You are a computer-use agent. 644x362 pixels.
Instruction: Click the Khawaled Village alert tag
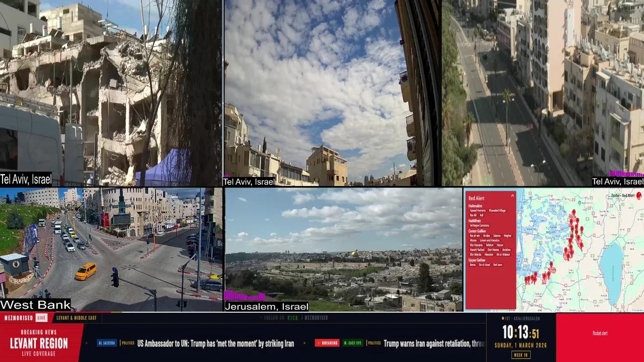(497, 211)
